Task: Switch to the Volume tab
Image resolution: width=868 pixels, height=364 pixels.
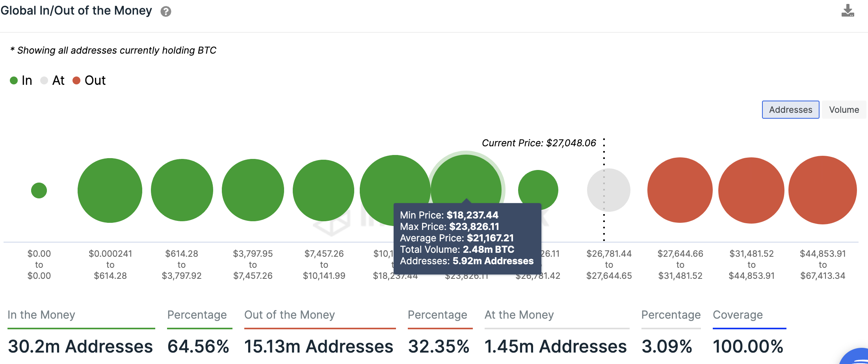Action: [x=844, y=110]
